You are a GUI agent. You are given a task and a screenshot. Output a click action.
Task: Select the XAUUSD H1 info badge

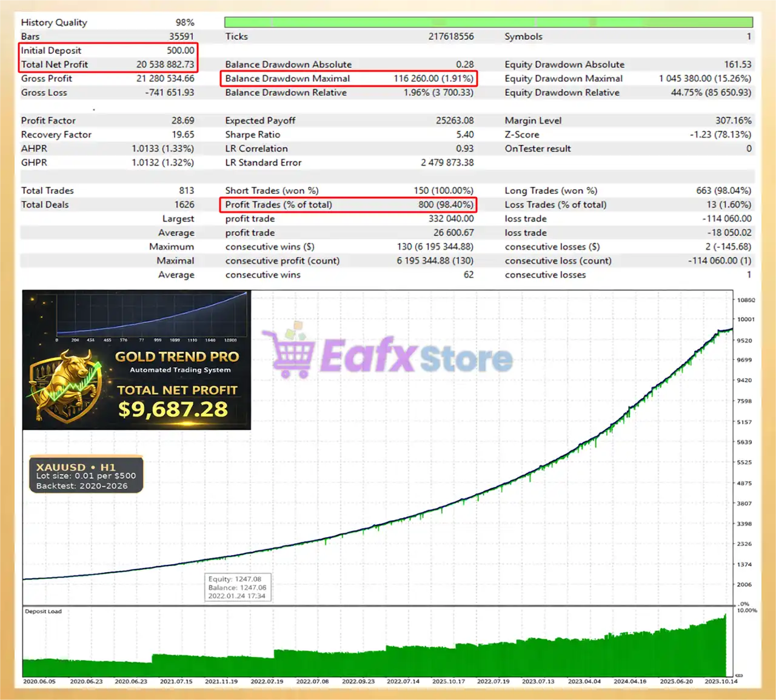click(85, 476)
